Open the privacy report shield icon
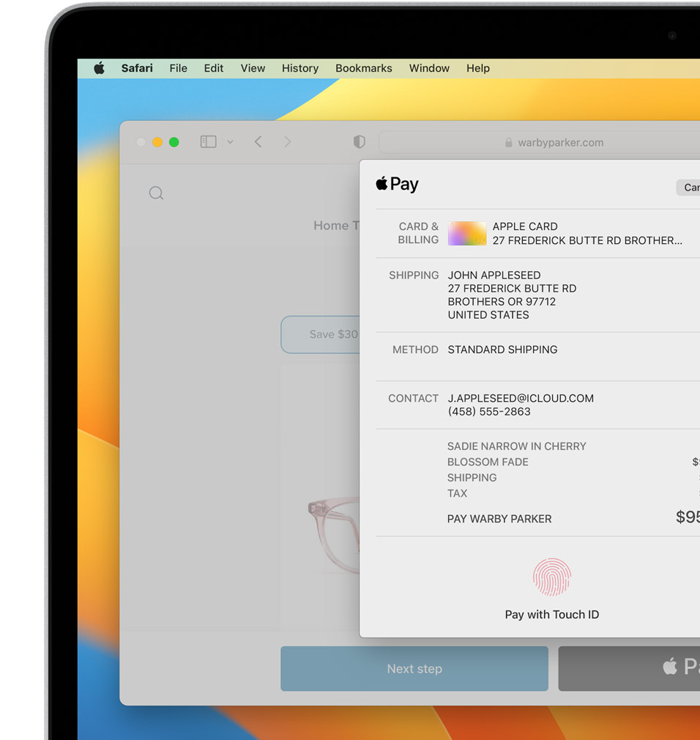This screenshot has width=700, height=740. click(359, 142)
